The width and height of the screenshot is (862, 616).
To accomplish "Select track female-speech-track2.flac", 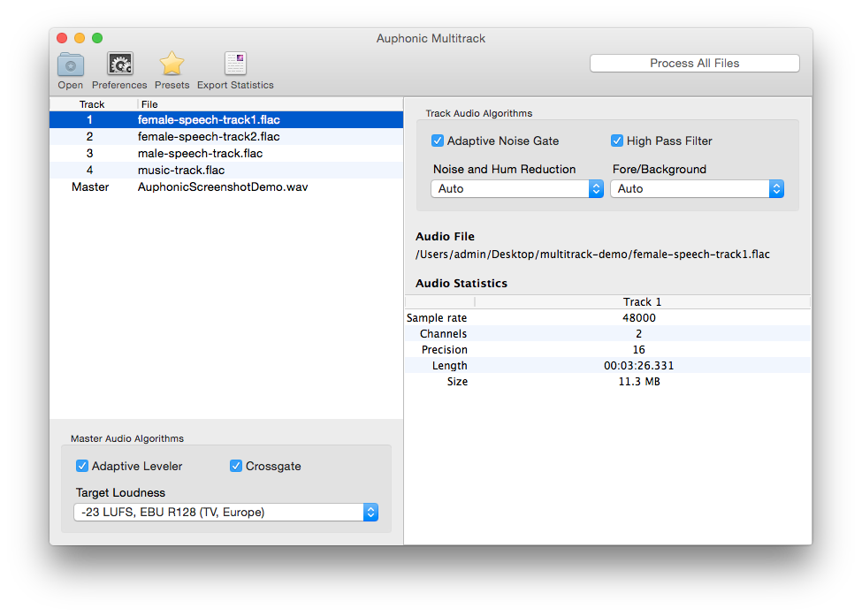I will pos(226,136).
